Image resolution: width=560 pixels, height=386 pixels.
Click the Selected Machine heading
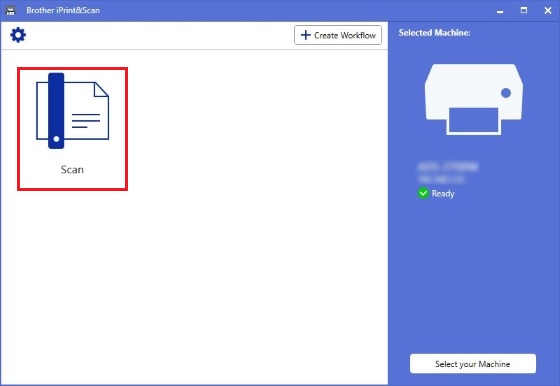pos(434,33)
